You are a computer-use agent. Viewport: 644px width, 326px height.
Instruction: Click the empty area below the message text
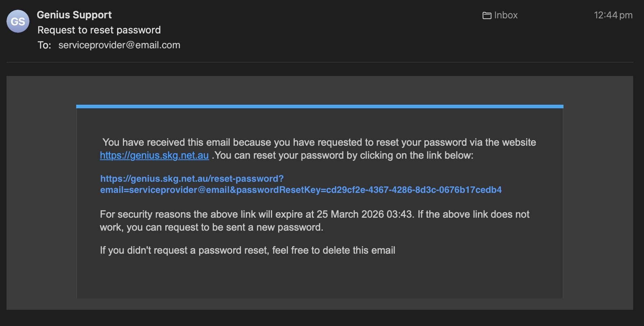click(x=319, y=277)
